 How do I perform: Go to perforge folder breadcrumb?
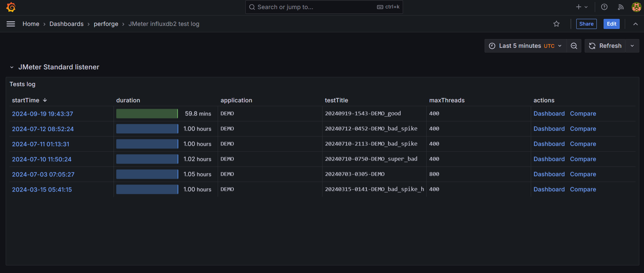pos(106,24)
